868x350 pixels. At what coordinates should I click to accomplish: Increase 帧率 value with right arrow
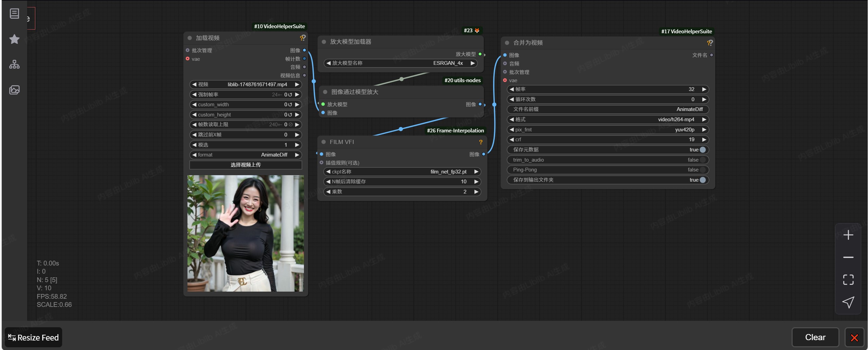(704, 89)
